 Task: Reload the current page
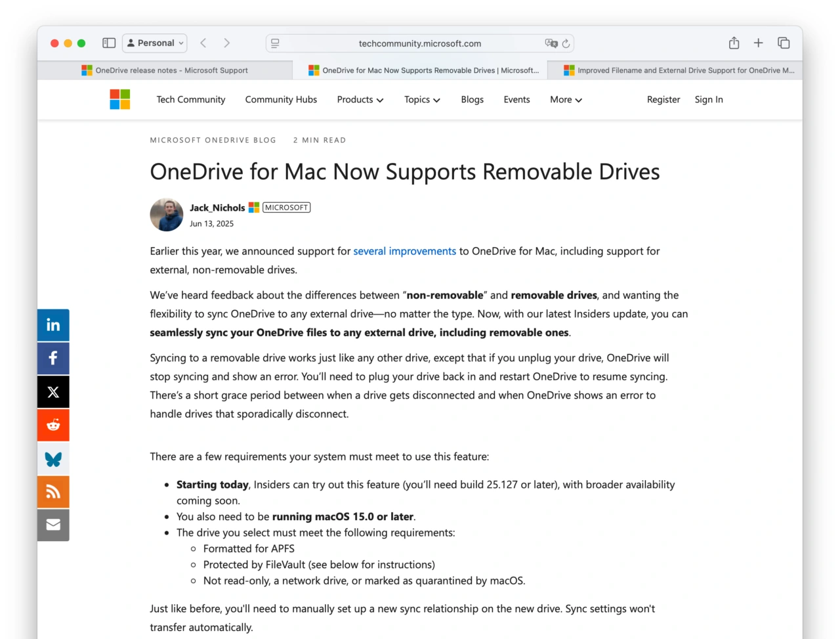(566, 43)
